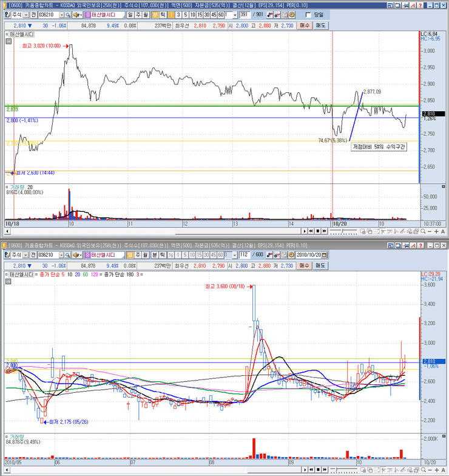Open chart settings gear in bottom chart
Viewport: 449px width, 476px height.
pyautogui.click(x=291, y=255)
